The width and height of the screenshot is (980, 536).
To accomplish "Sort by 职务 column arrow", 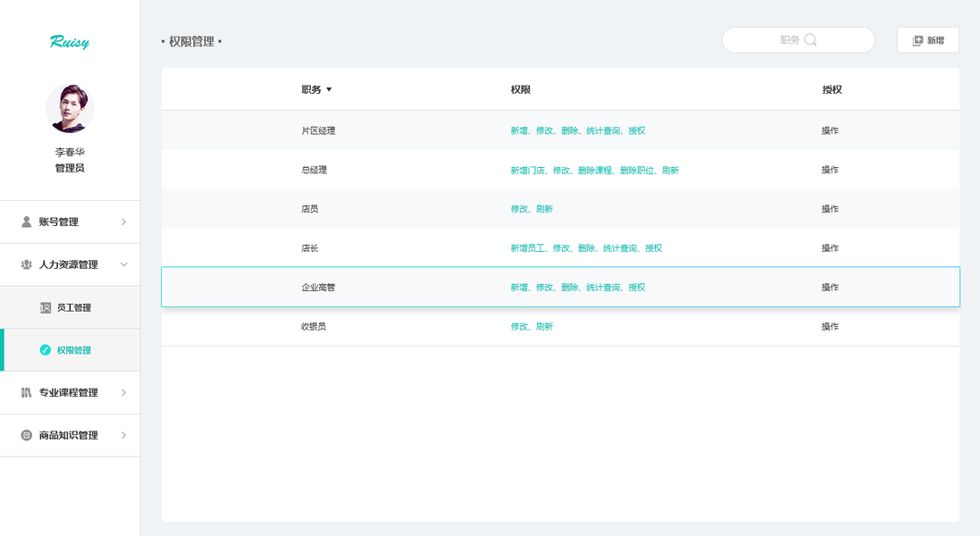I will pyautogui.click(x=329, y=90).
